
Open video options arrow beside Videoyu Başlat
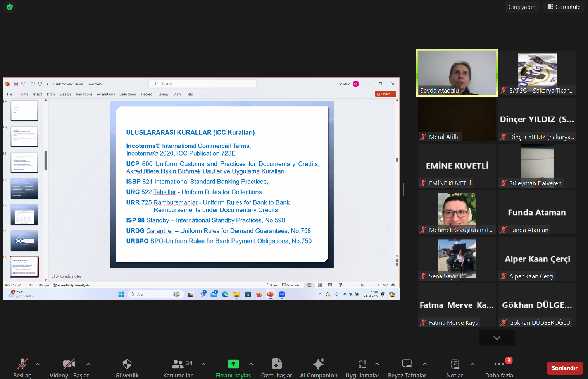(x=88, y=364)
